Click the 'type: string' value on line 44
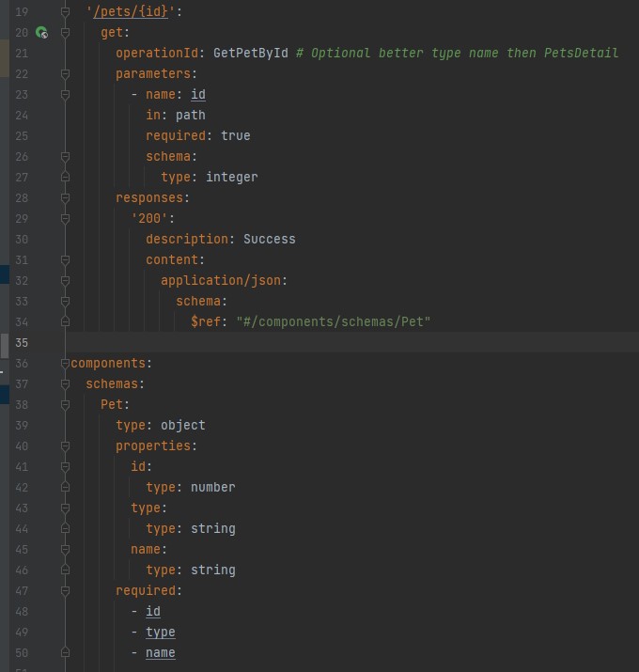The image size is (639, 672). tap(213, 529)
